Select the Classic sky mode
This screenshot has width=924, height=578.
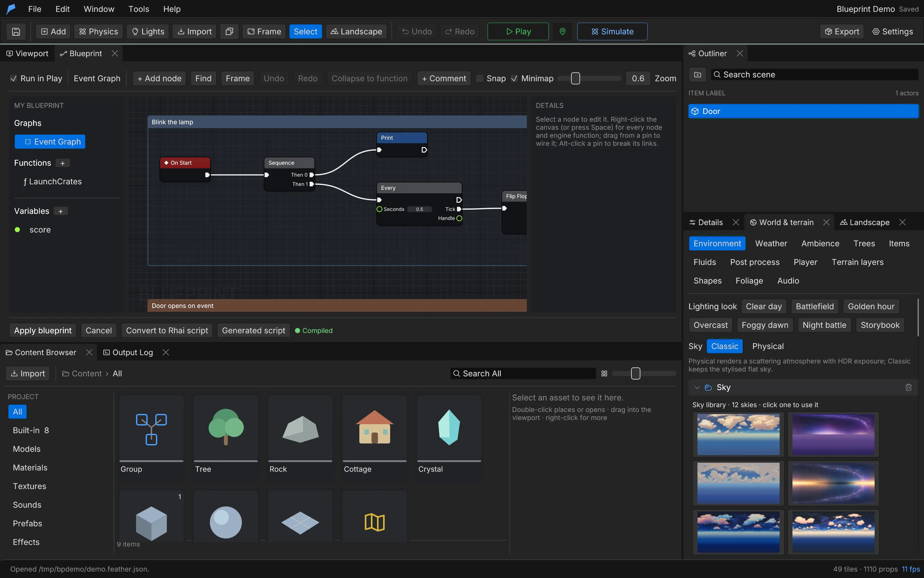pos(724,346)
